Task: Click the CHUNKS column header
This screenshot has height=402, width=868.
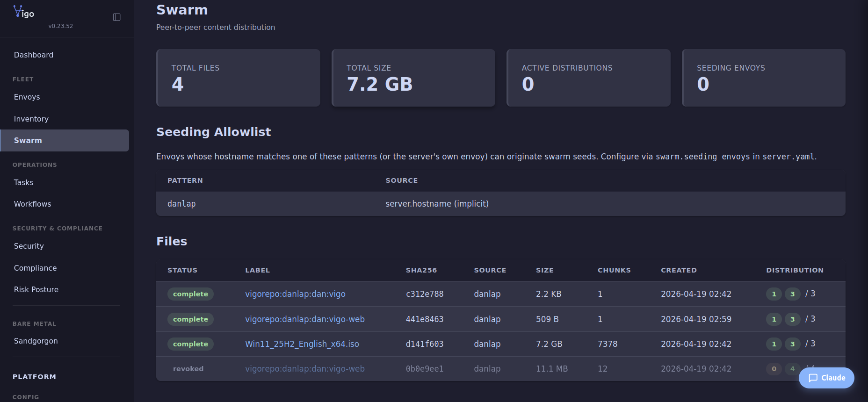Action: [614, 270]
